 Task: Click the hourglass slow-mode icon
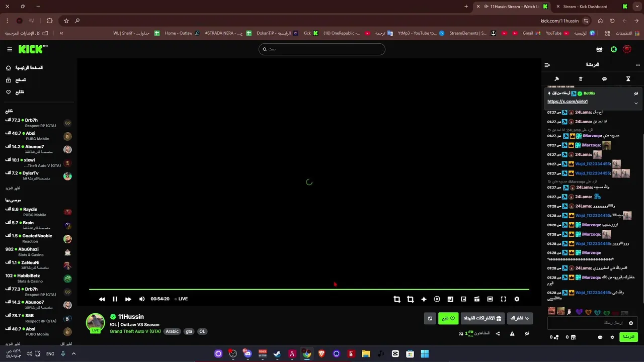(x=628, y=79)
